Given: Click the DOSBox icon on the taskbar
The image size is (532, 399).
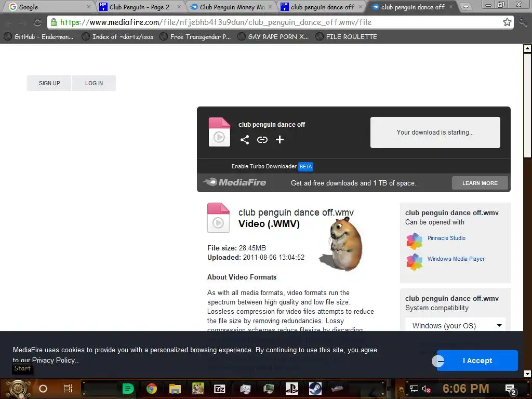Looking at the screenshot, I should 198,389.
